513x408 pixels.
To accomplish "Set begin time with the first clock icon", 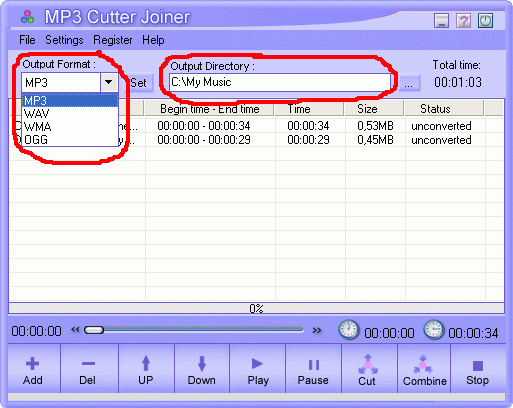I will 349,330.
